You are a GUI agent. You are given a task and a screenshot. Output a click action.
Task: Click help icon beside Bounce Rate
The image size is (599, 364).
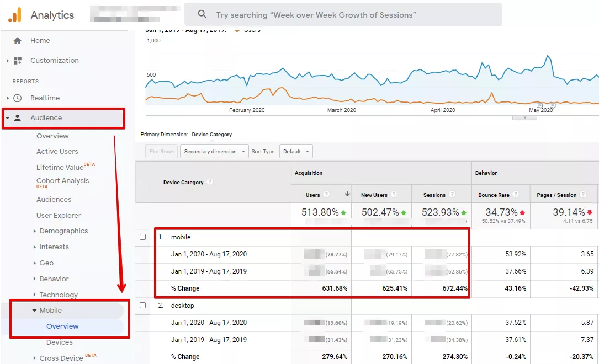coord(515,195)
